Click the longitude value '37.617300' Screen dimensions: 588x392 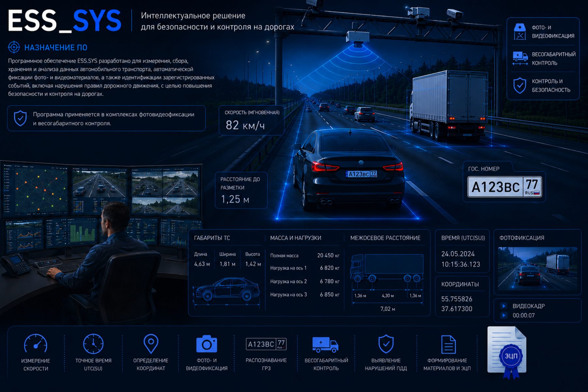[x=457, y=309]
